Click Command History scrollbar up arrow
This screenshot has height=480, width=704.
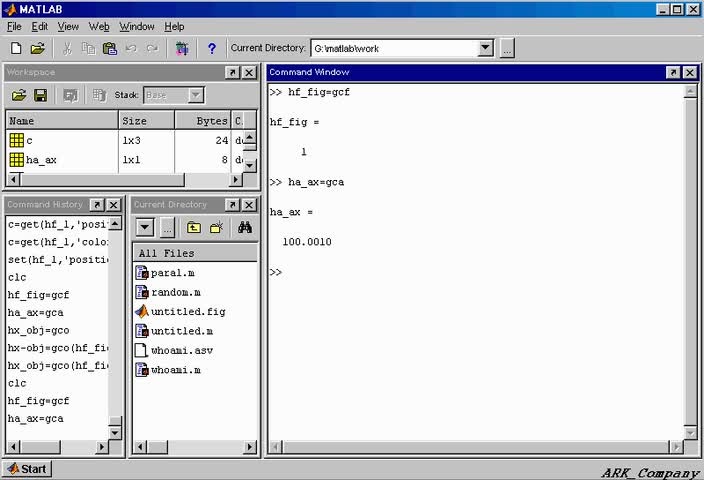[x=115, y=223]
